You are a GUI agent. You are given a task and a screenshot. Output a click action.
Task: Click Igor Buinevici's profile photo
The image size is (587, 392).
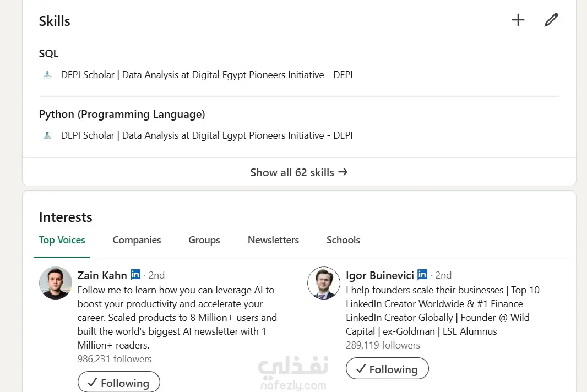[x=323, y=282]
